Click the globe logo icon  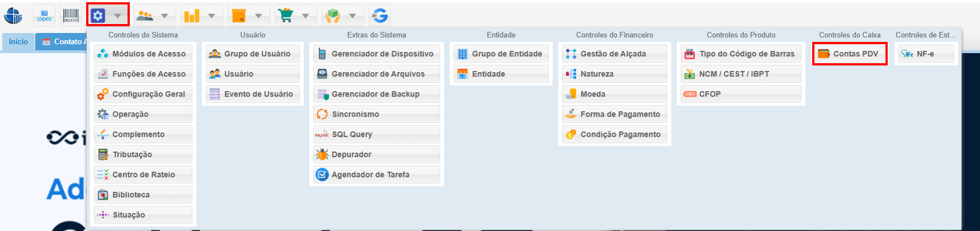(x=13, y=16)
